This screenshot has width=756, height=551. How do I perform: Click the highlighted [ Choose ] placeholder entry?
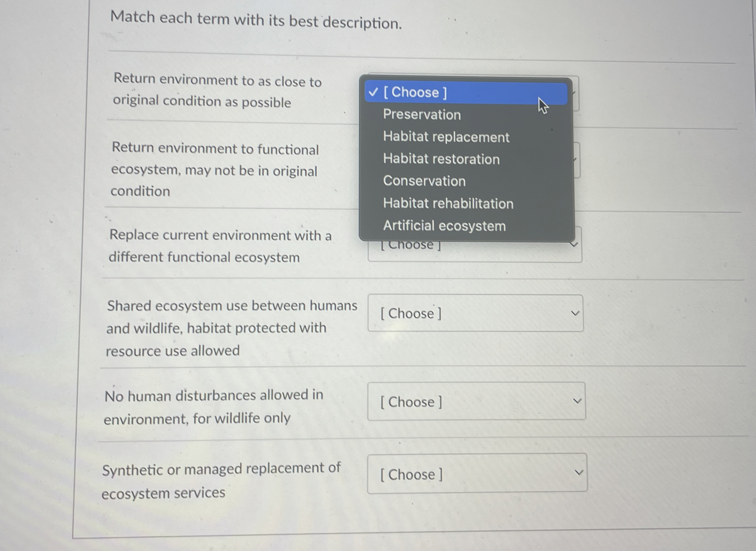click(x=466, y=92)
